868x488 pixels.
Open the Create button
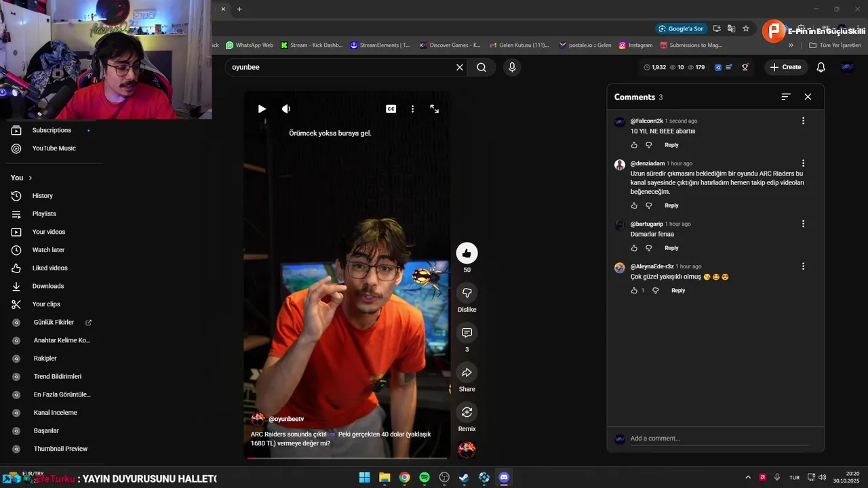[786, 67]
